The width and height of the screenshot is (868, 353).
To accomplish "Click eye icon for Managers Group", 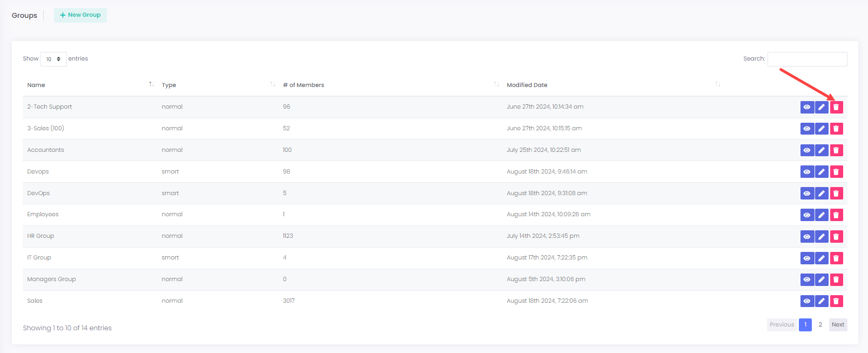I will click(807, 279).
